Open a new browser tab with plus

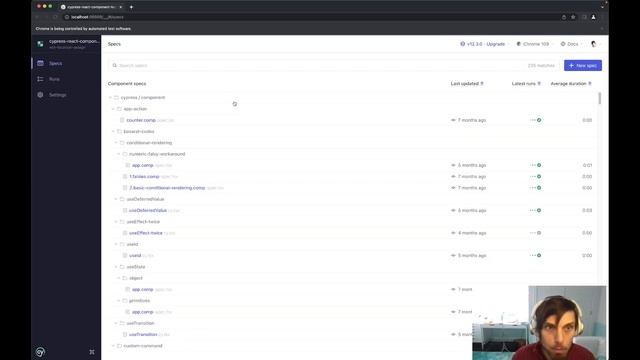[x=131, y=7]
